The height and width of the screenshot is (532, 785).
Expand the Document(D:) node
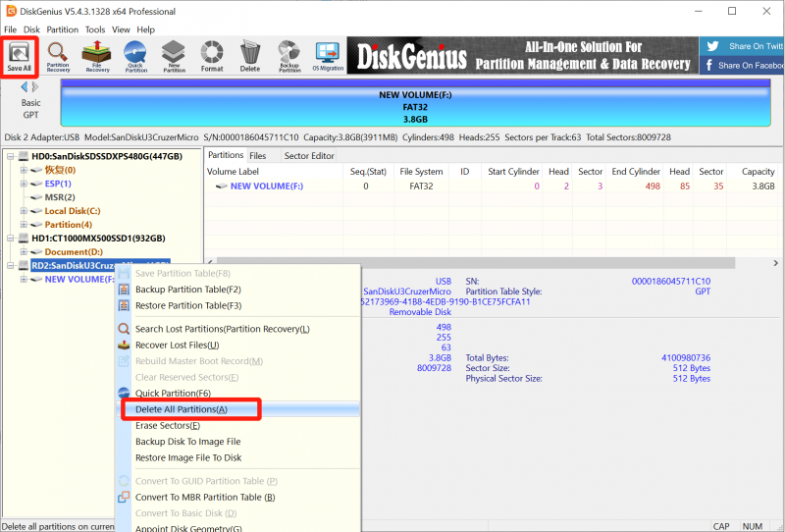coord(24,251)
